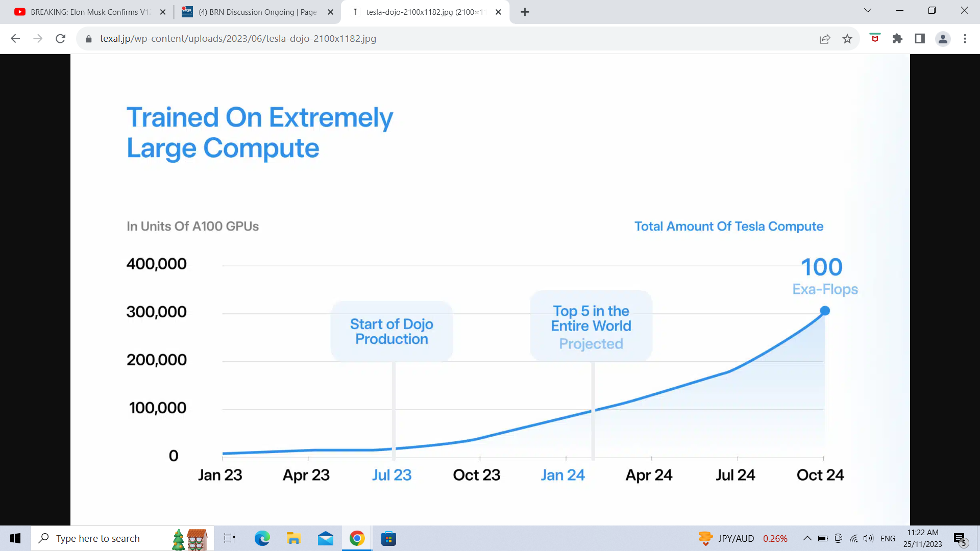980x551 pixels.
Task: Go back to the previous page
Action: click(x=15, y=39)
